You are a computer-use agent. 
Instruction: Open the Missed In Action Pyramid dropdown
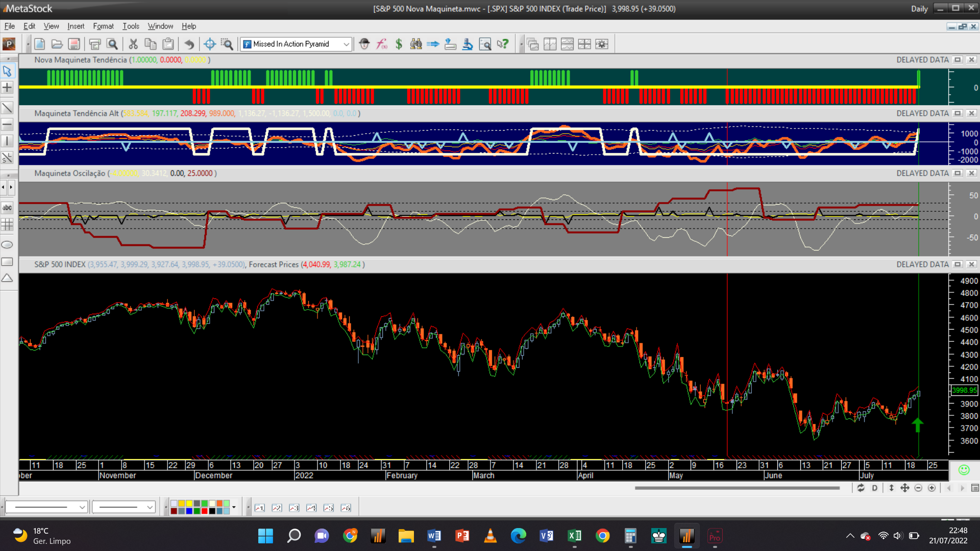coord(346,44)
